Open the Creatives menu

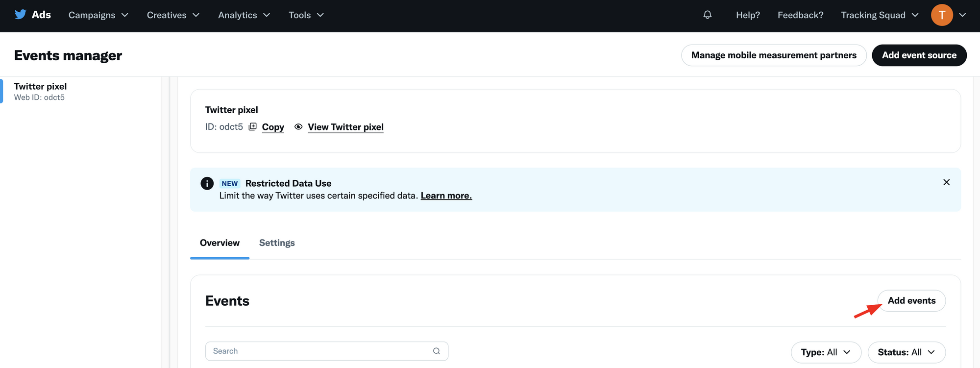click(x=173, y=15)
